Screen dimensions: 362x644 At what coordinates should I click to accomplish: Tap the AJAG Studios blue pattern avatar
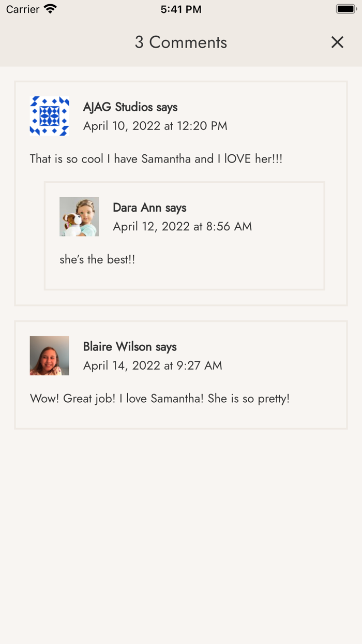[50, 116]
